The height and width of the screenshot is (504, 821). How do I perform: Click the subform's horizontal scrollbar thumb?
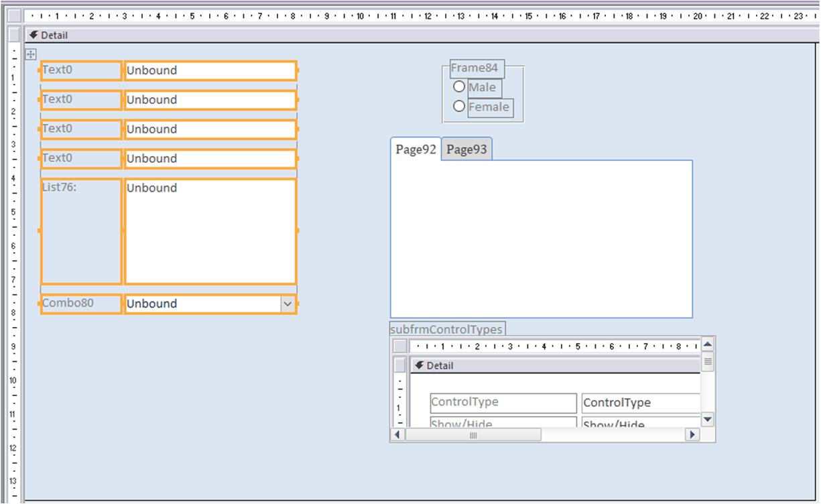pyautogui.click(x=473, y=435)
